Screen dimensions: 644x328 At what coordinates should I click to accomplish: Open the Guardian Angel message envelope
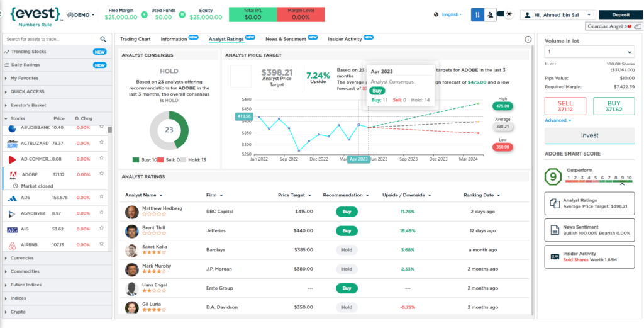click(x=628, y=26)
